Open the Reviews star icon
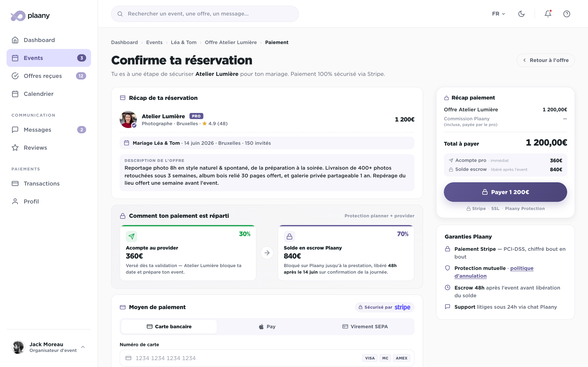588x367 pixels. [x=15, y=147]
